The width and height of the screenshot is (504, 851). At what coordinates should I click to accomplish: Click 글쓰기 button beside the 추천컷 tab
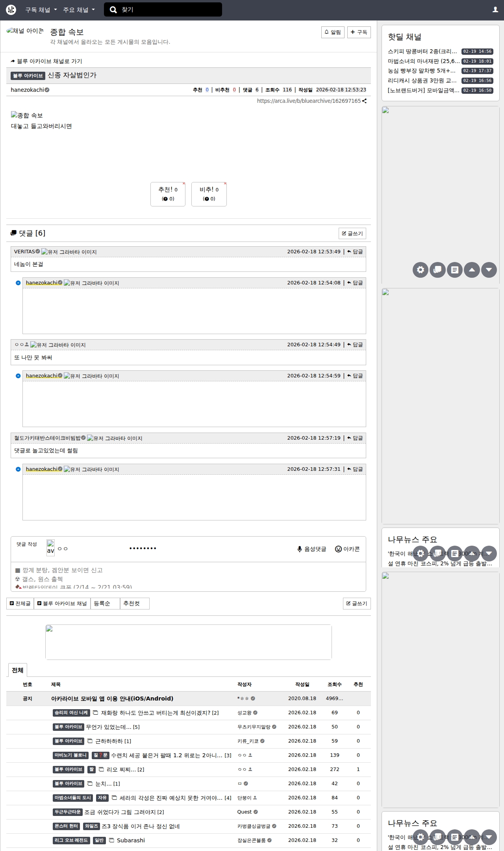[x=357, y=604]
